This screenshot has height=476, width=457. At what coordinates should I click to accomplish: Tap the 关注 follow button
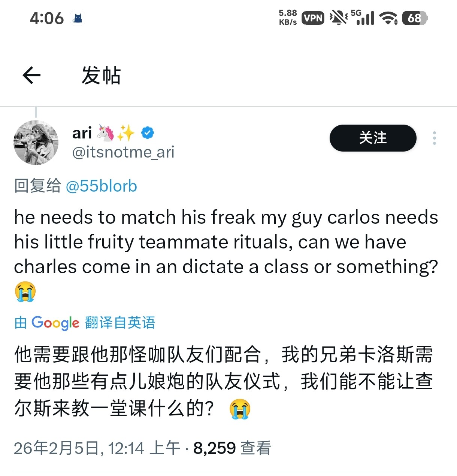[x=373, y=138]
